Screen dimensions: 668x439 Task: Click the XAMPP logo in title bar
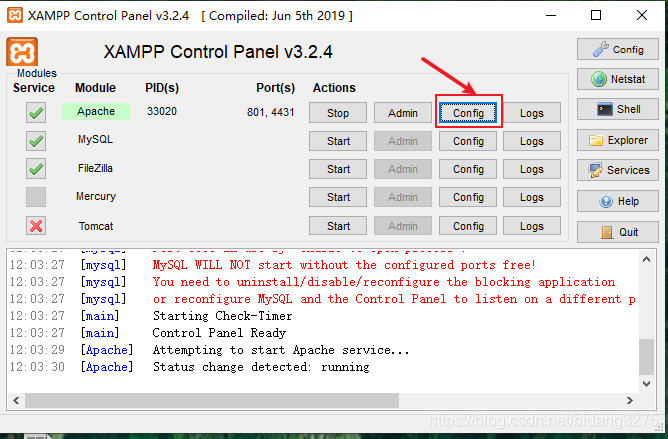click(x=15, y=15)
